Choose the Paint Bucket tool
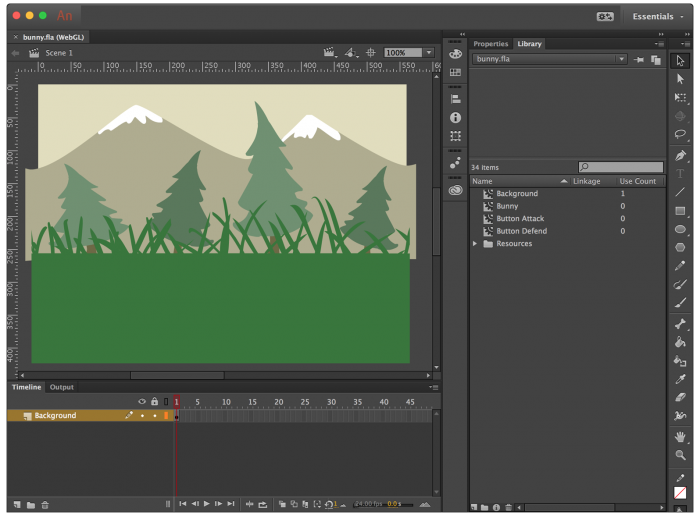Image resolution: width=700 pixels, height=519 pixels. tap(680, 342)
